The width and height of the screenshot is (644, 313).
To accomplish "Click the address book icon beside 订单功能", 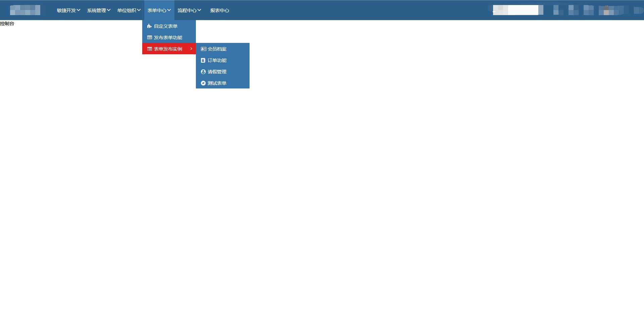I will tap(203, 60).
